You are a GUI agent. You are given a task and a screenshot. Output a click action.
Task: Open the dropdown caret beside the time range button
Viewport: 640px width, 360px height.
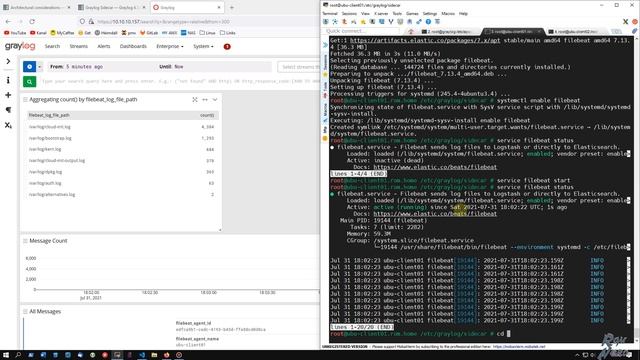[x=40, y=67]
